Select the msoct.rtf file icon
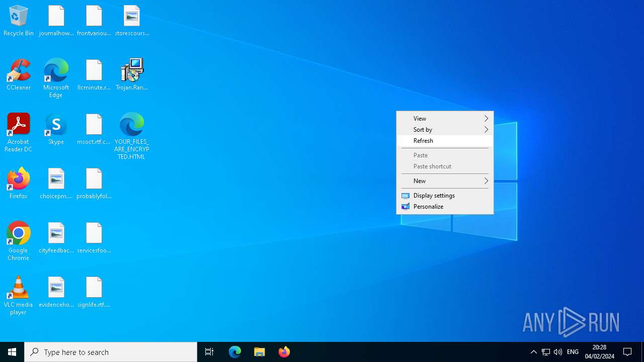 [94, 129]
